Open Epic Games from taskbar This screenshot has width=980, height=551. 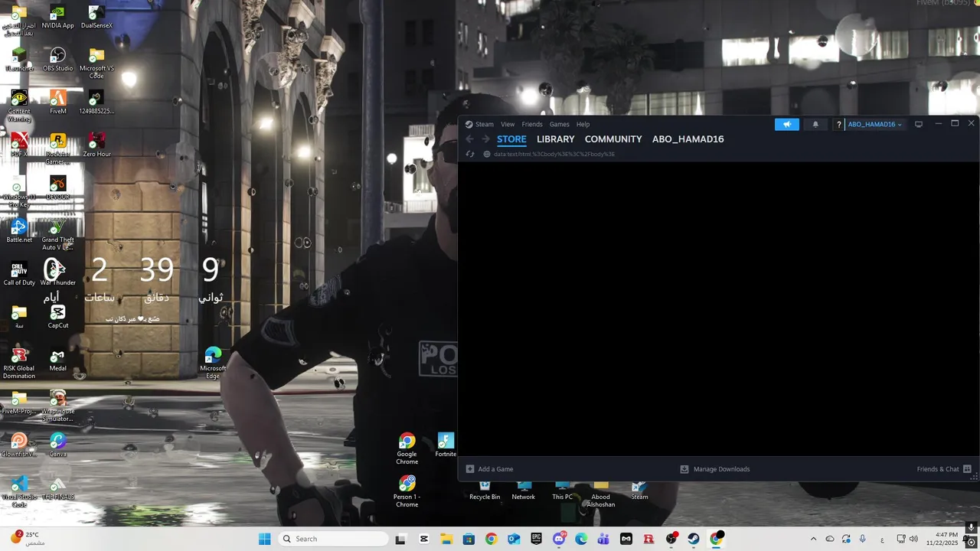536,539
